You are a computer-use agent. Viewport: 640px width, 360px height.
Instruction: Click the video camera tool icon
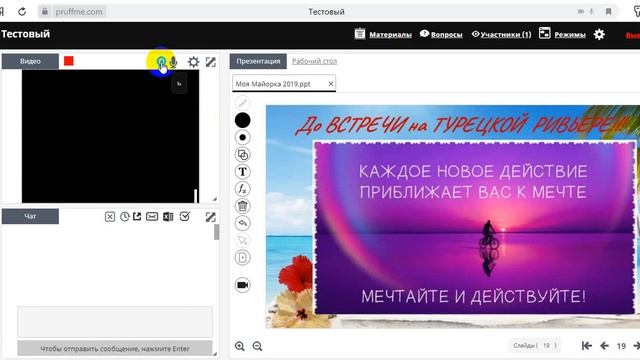click(242, 285)
